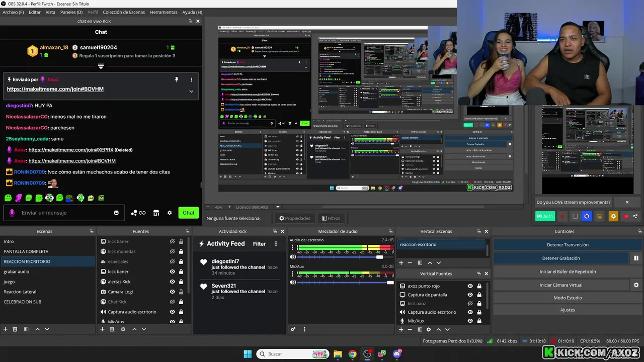Open shop icon beside chat settings
This screenshot has height=362, width=644.
(x=156, y=213)
